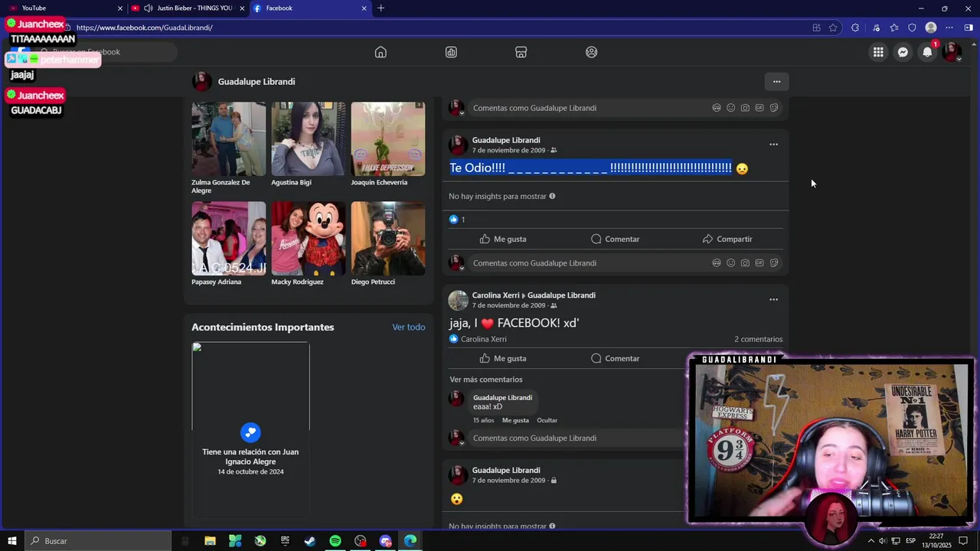Screen dimensions: 980x551
Task: Open the Facebook menu grid icon
Action: pos(878,52)
